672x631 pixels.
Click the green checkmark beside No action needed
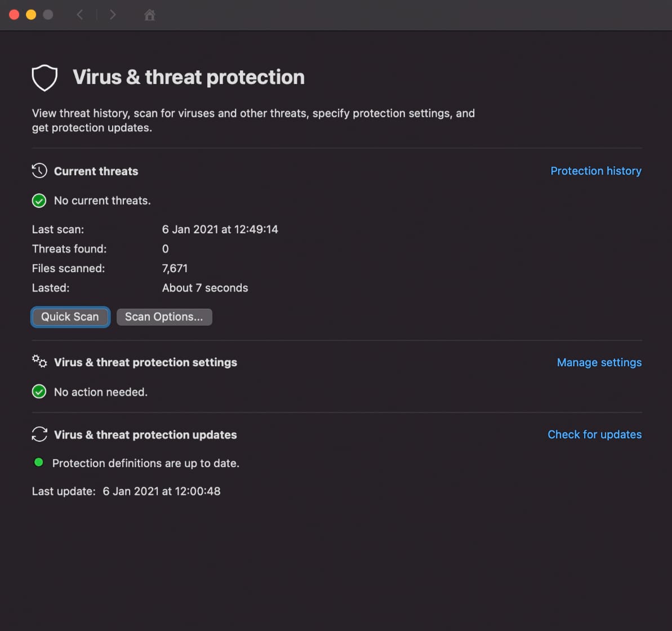(39, 392)
